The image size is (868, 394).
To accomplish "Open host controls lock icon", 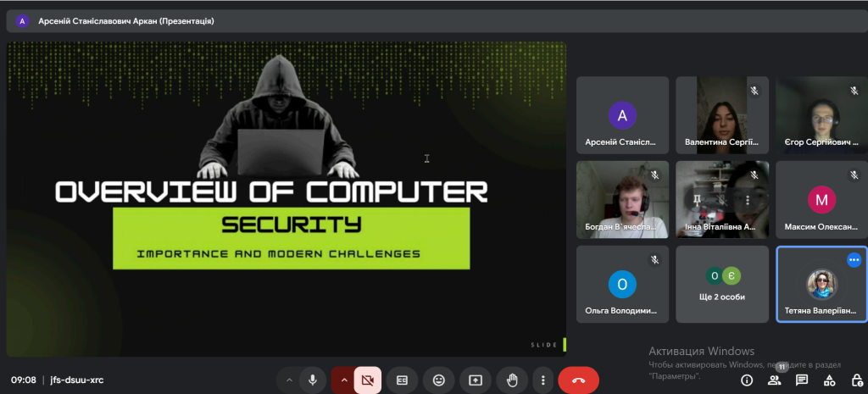I will 856,380.
